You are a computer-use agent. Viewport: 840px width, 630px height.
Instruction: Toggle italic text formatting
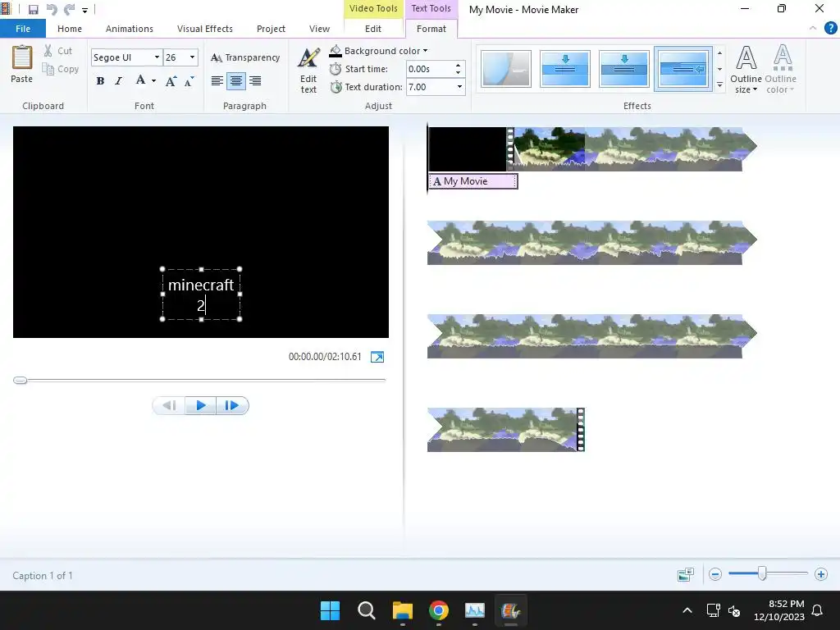[x=119, y=81]
